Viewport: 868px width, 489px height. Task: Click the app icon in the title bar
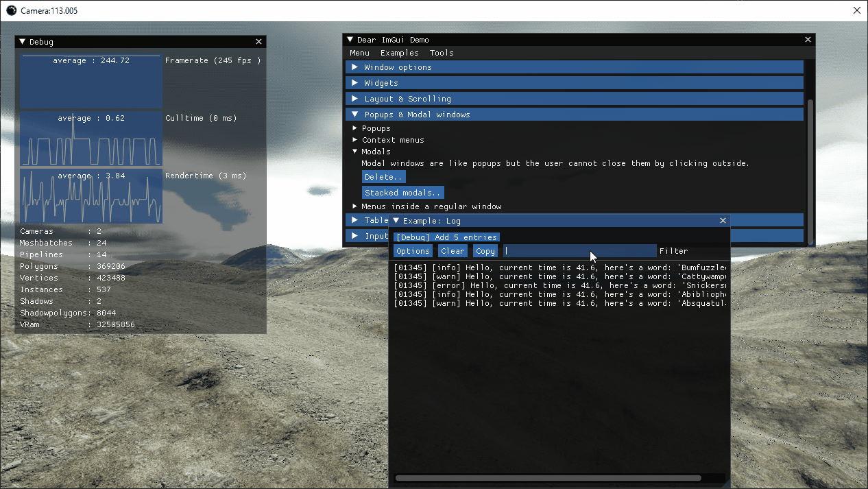(10, 10)
